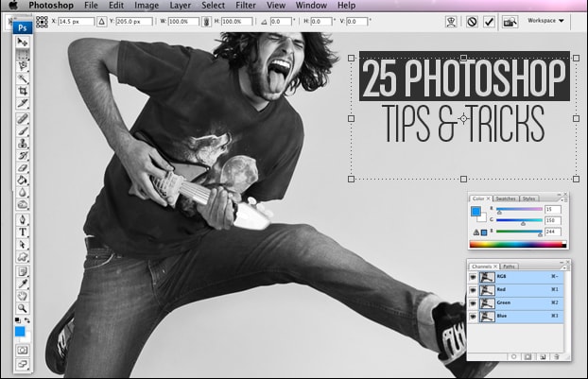Select the Clone Stamp tool
This screenshot has height=379, width=588.
coord(23,144)
